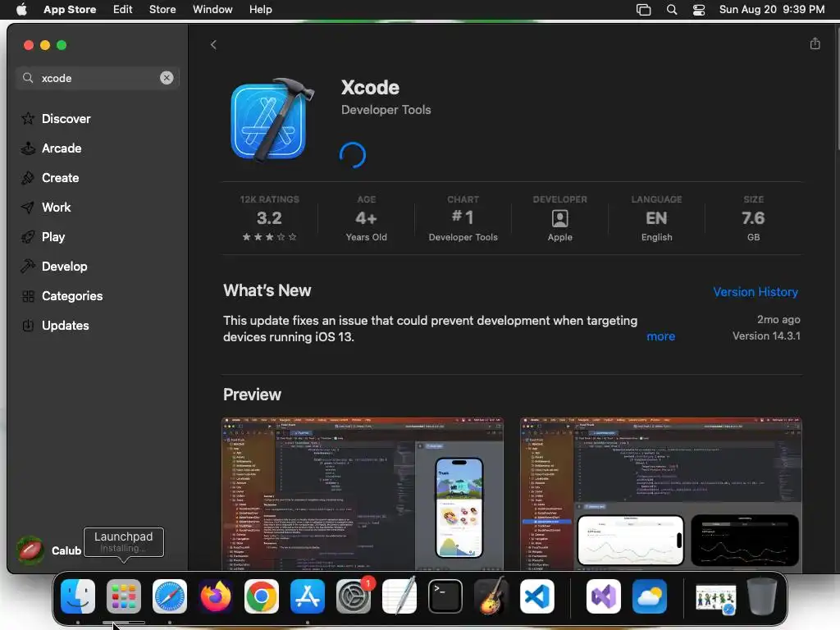840x630 pixels.
Task: Click the Updates download icon
Action: click(28, 325)
